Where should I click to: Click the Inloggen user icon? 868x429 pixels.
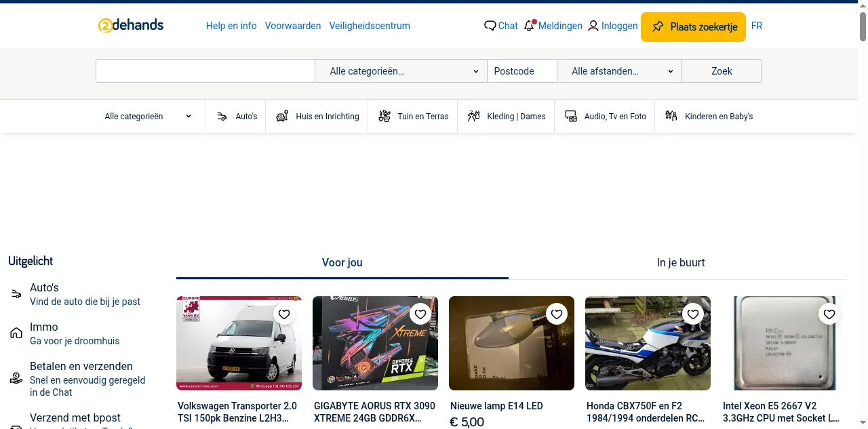click(x=593, y=26)
